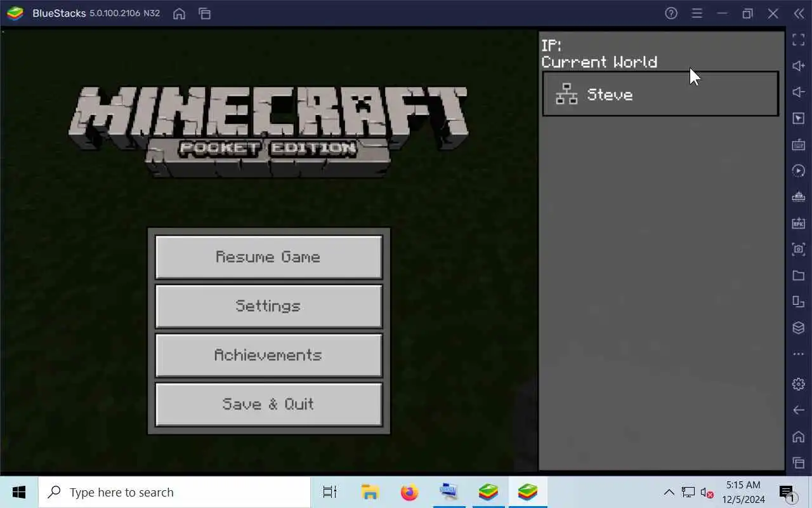Show more sidebar options with three dots
The image size is (812, 508).
(799, 354)
